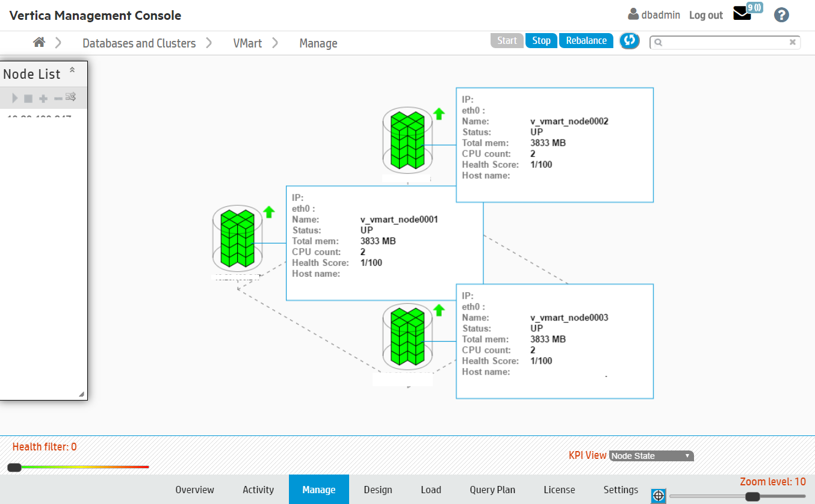Open the messages envelope icon
This screenshot has width=815, height=504.
[742, 14]
